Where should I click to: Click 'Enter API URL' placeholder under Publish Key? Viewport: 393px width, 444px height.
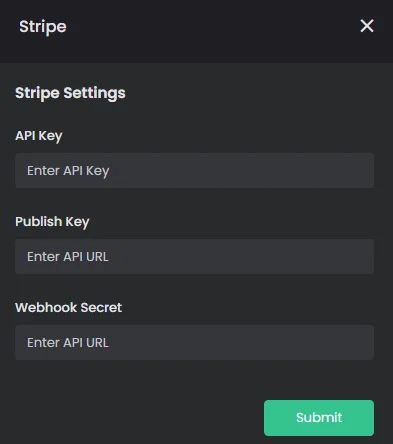pos(68,257)
